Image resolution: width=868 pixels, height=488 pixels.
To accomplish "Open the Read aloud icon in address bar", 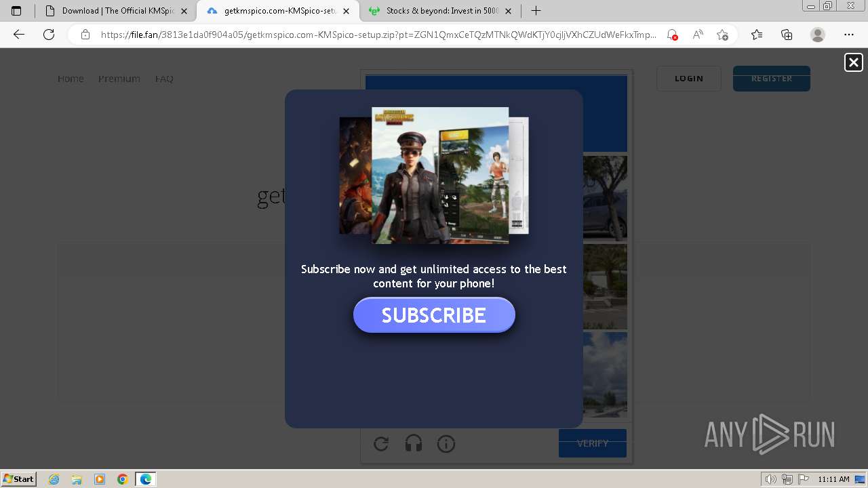I will 697,35.
